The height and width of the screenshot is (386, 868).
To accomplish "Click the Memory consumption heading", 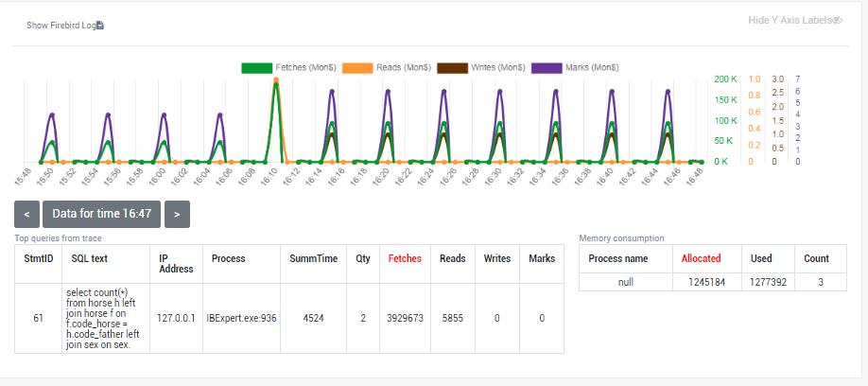I will click(621, 238).
